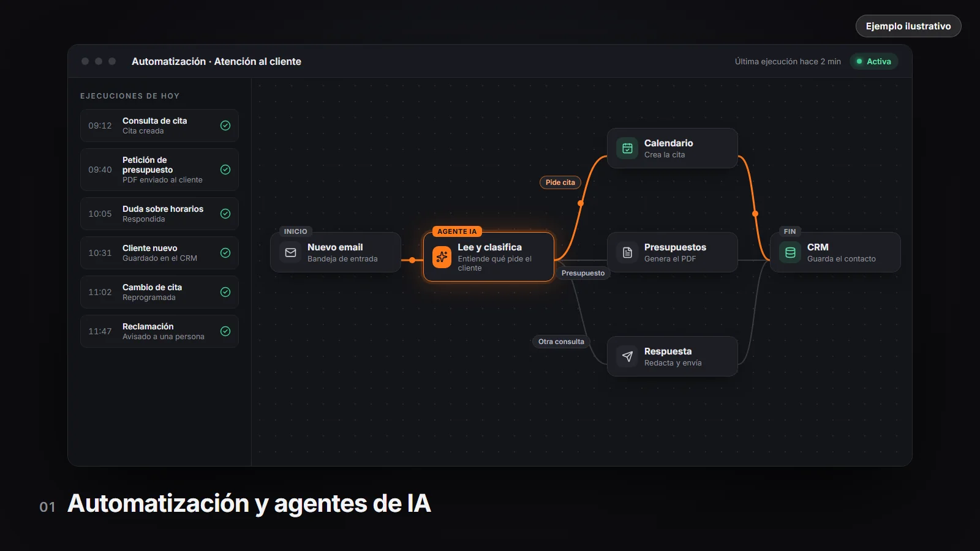This screenshot has height=551, width=980.
Task: Click the Redacta y envía subtitle
Action: pyautogui.click(x=673, y=363)
